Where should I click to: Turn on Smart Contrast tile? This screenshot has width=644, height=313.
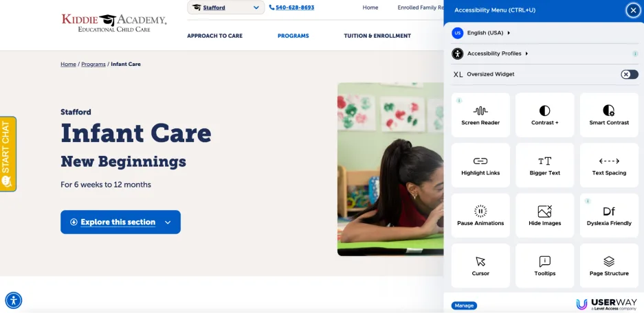[609, 115]
